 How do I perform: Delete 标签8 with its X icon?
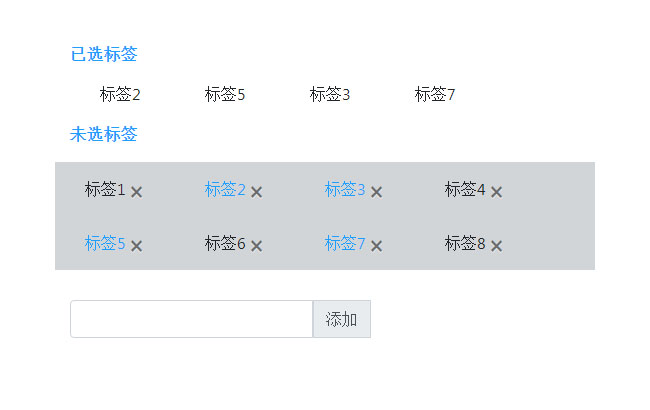click(x=497, y=246)
